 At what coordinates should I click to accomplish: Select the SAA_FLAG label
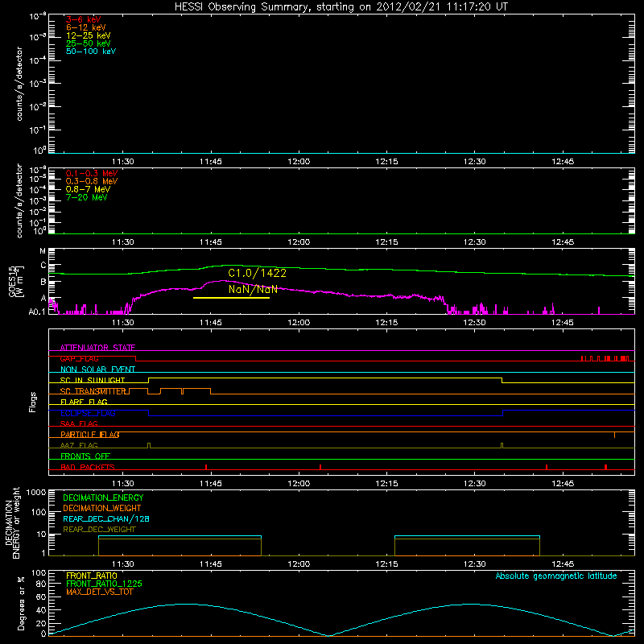click(79, 423)
